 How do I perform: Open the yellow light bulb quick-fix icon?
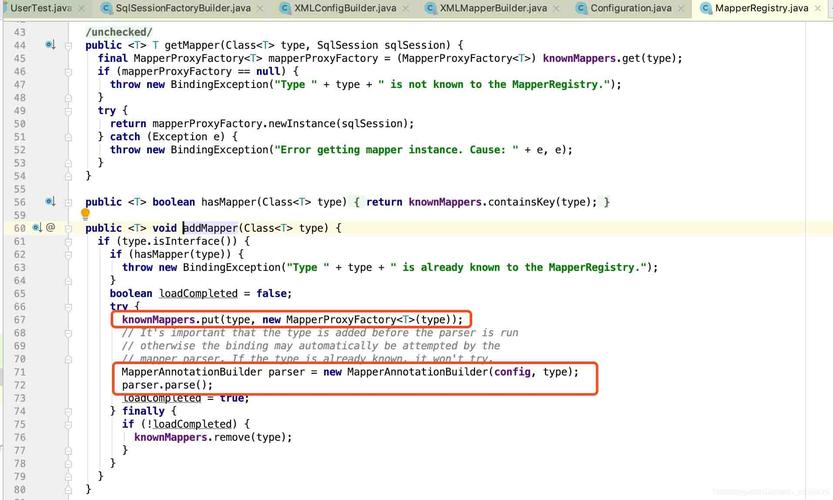coord(85,214)
